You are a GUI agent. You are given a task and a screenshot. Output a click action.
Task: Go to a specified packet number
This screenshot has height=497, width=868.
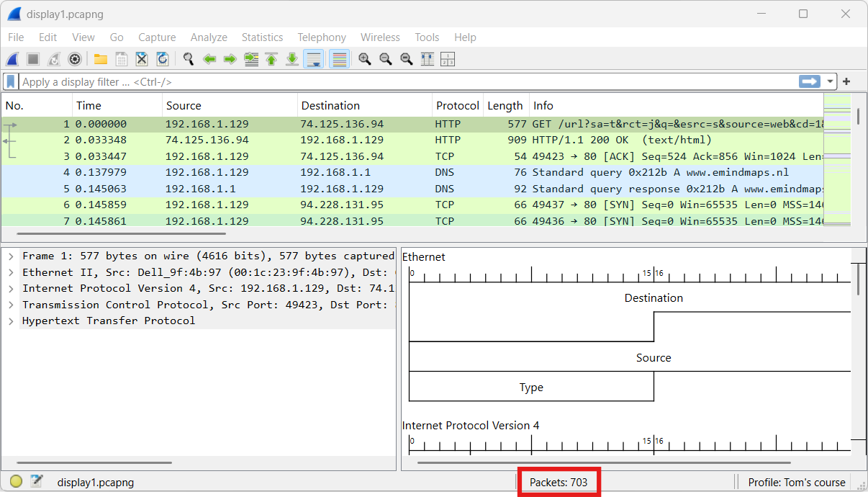pos(251,59)
